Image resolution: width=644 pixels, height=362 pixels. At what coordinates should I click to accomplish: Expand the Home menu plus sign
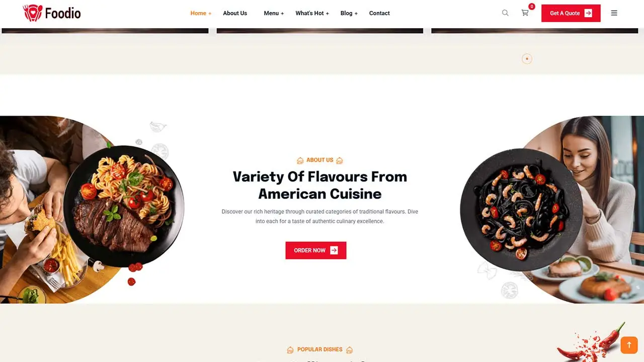click(x=210, y=14)
